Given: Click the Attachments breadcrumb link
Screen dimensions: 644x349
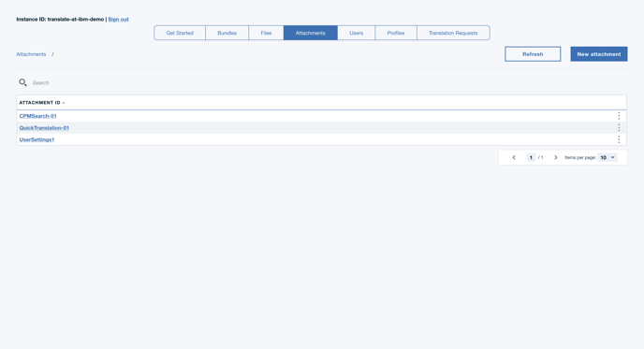Looking at the screenshot, I should pyautogui.click(x=31, y=54).
